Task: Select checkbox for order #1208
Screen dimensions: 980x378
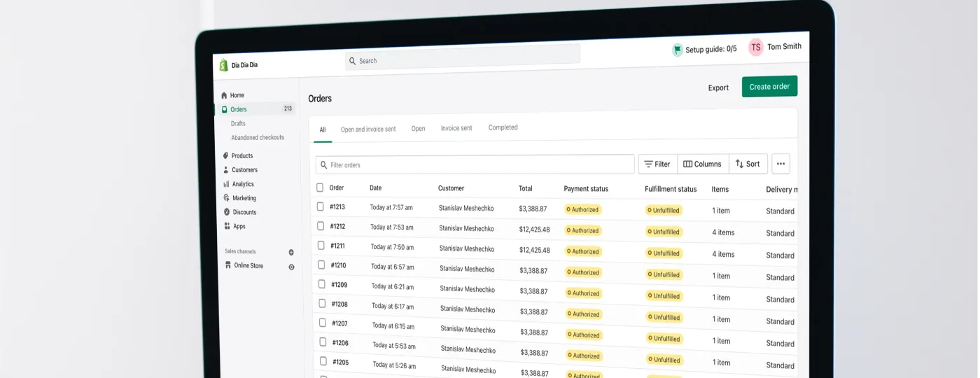Action: pyautogui.click(x=322, y=304)
